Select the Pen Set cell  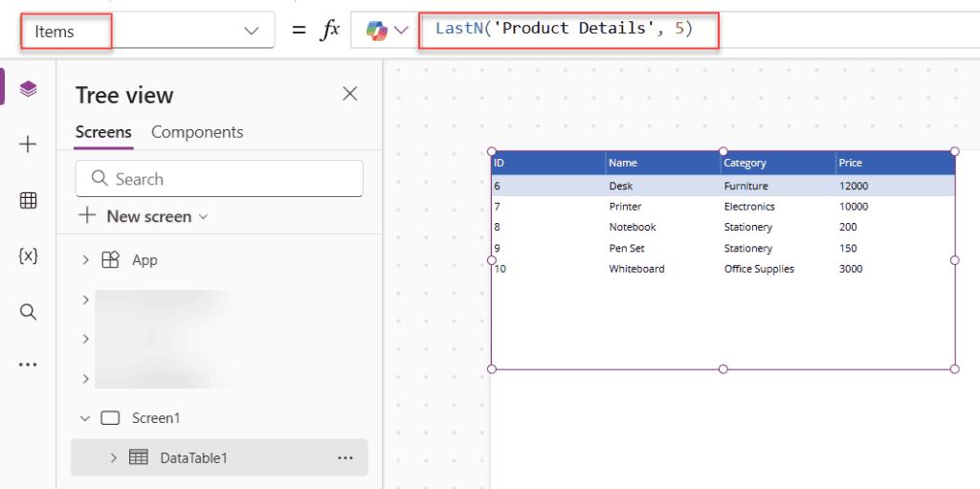(x=627, y=248)
